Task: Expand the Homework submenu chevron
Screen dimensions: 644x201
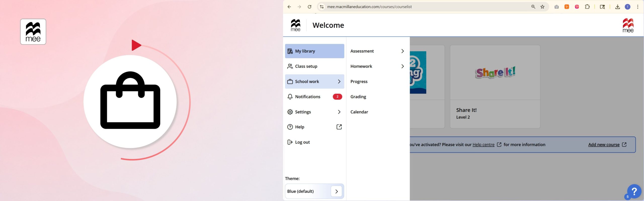Action: (x=403, y=66)
